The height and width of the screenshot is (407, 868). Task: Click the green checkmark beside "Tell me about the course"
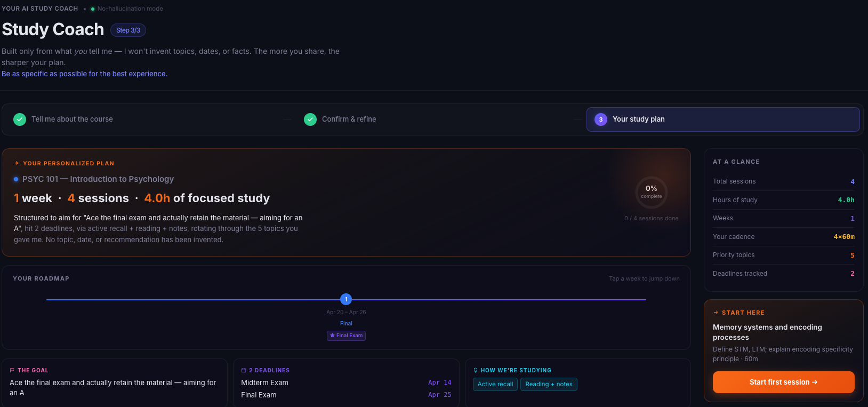[x=20, y=119]
